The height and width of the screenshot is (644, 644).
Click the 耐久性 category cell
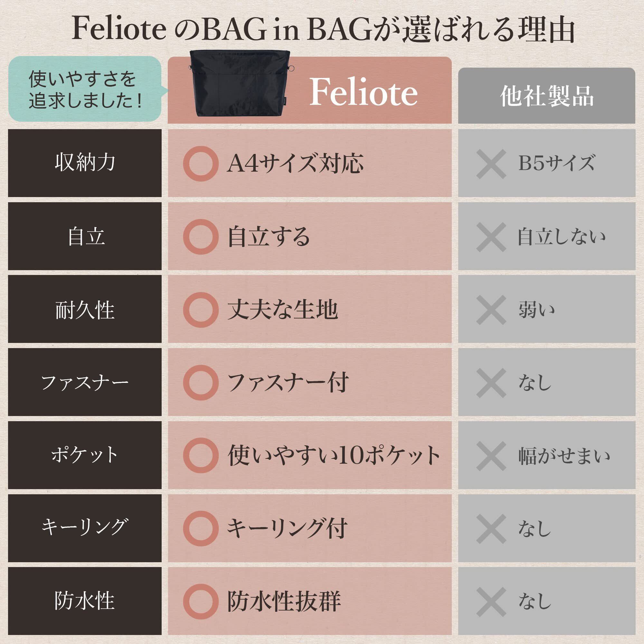pos(85,309)
